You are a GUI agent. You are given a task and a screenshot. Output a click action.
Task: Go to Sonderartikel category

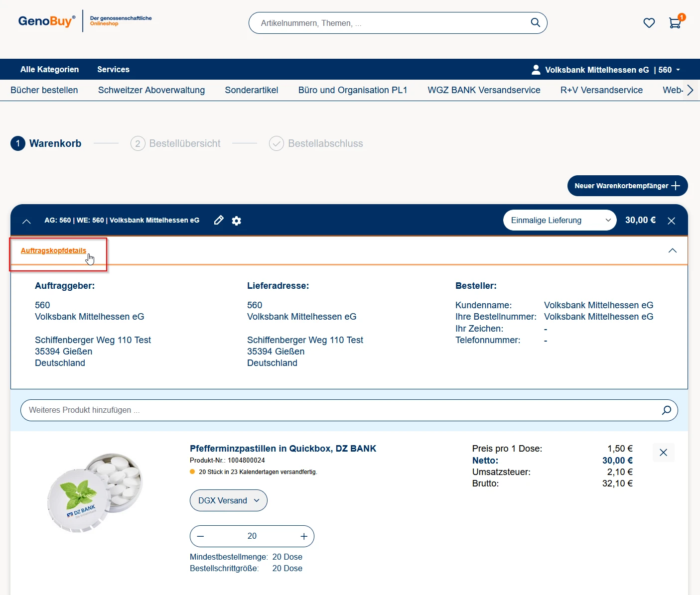point(251,90)
